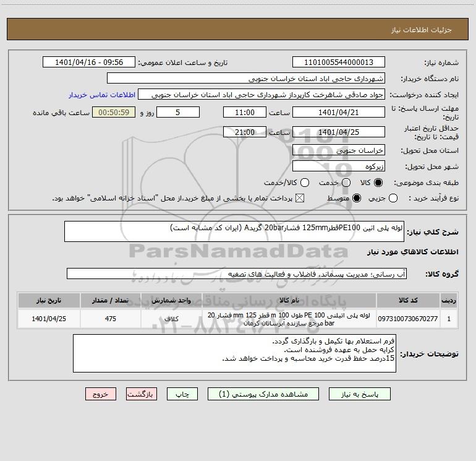Click the price validity time 21:00
This screenshot has height=461, width=476.
(x=245, y=132)
